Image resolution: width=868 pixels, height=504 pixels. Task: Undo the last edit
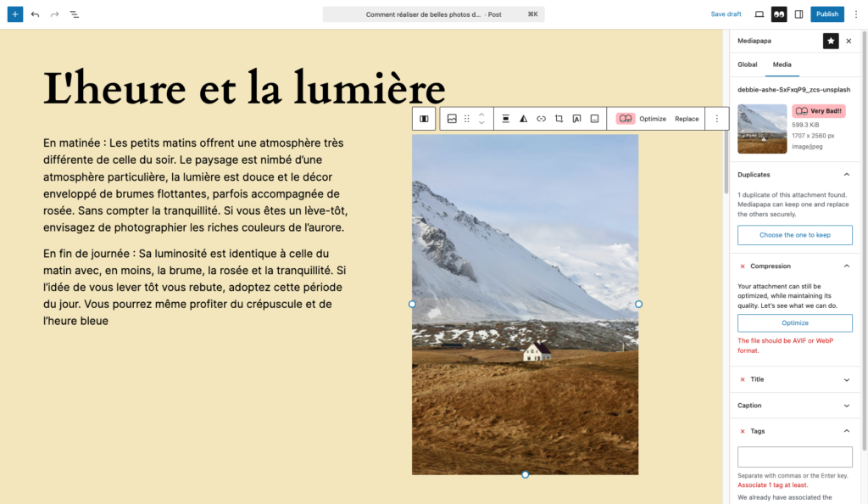(x=35, y=14)
